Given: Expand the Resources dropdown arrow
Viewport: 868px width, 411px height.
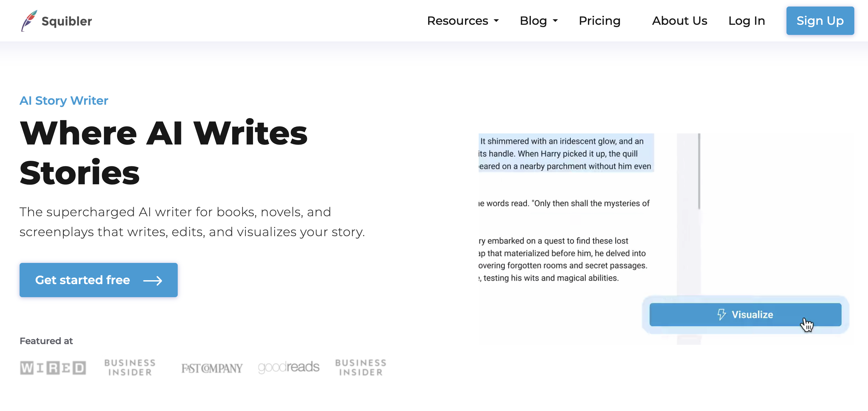Looking at the screenshot, I should (x=496, y=21).
